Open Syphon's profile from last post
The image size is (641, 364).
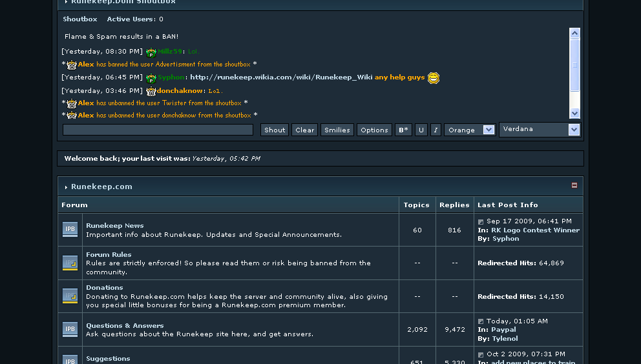[506, 239]
